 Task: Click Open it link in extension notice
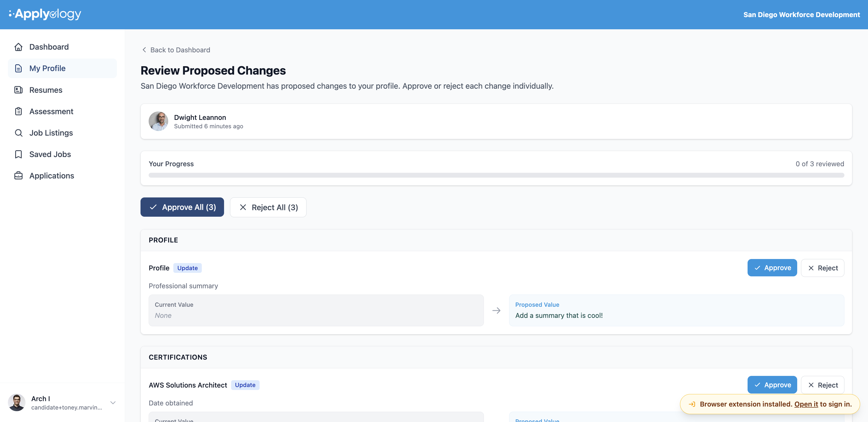[806, 404]
